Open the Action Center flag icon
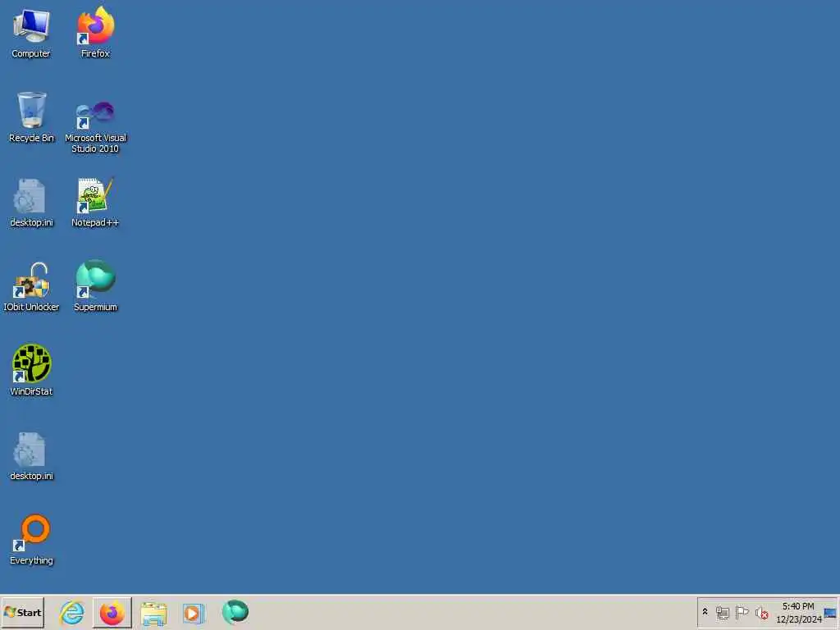This screenshot has width=840, height=630. point(742,612)
